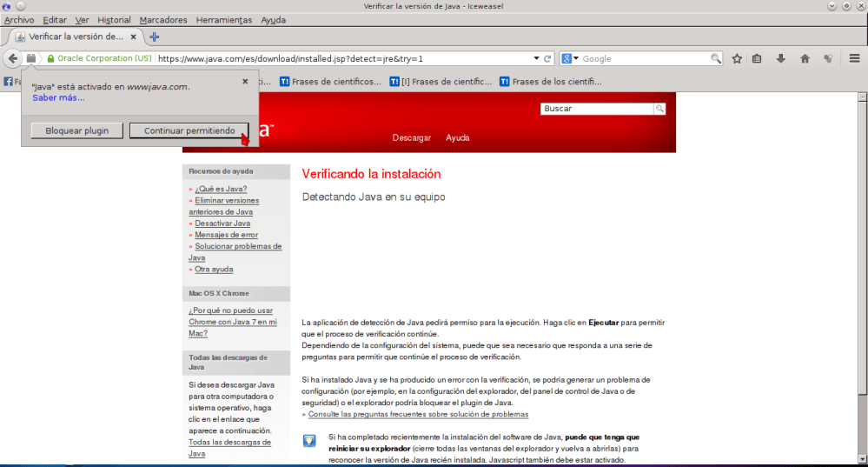Click the Bloquear plugin button
Screen dimensions: 868x467
(x=77, y=130)
